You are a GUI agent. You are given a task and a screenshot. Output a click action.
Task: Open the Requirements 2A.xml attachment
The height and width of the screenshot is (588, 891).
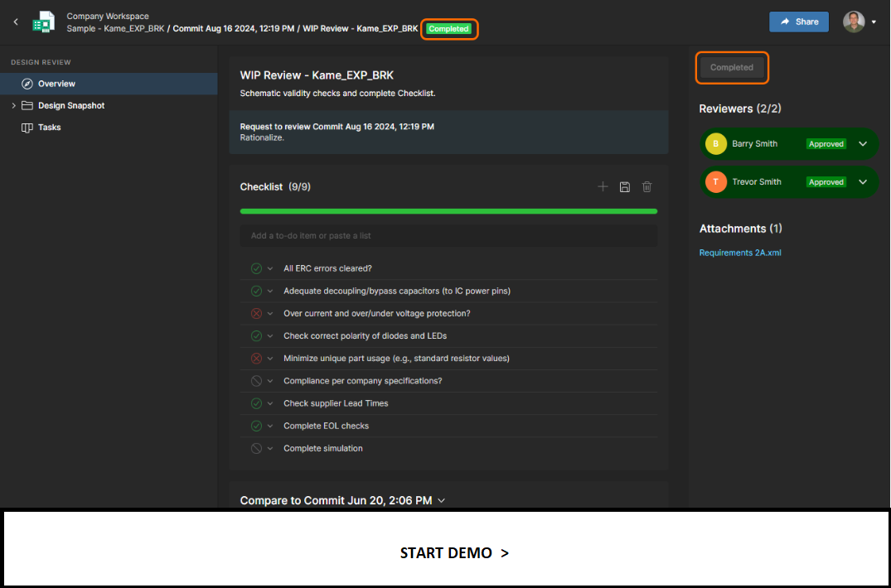pyautogui.click(x=739, y=253)
